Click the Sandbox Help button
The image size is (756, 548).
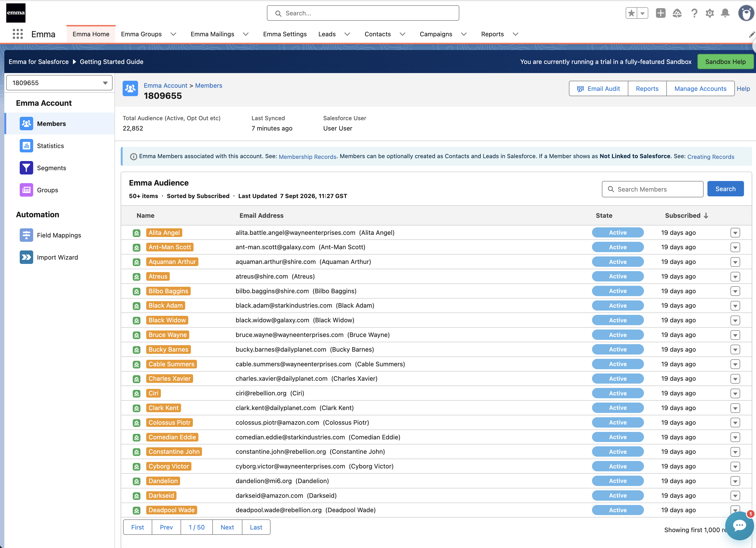[x=725, y=62]
